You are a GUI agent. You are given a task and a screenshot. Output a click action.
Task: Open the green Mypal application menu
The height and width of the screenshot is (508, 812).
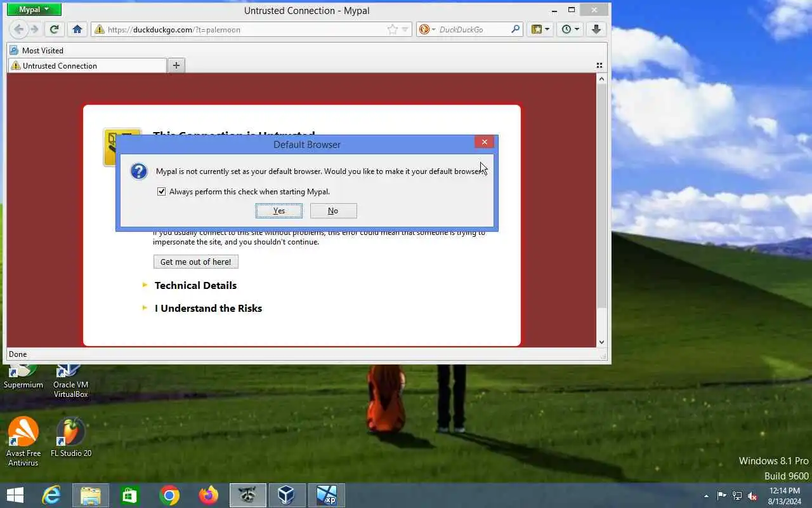click(34, 10)
